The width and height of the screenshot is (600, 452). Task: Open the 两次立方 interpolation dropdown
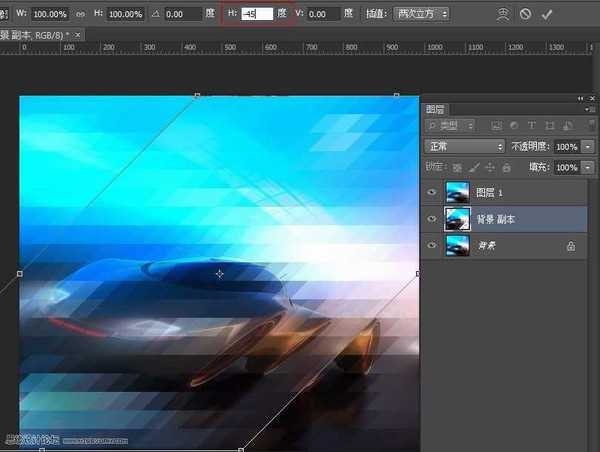422,15
